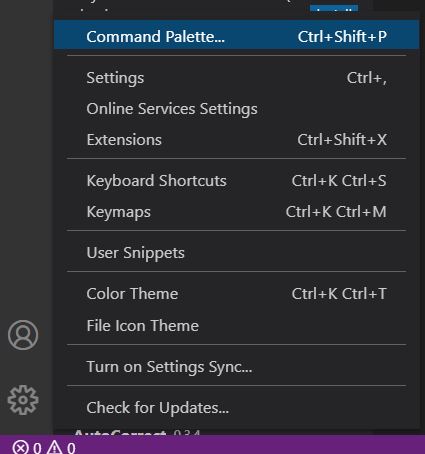
Task: Open the Command Palette menu entry
Action: click(x=236, y=36)
